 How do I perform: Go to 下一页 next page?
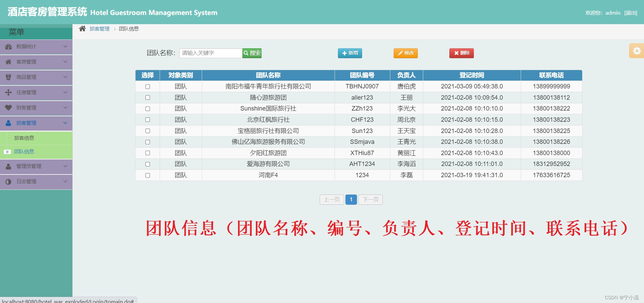[371, 200]
